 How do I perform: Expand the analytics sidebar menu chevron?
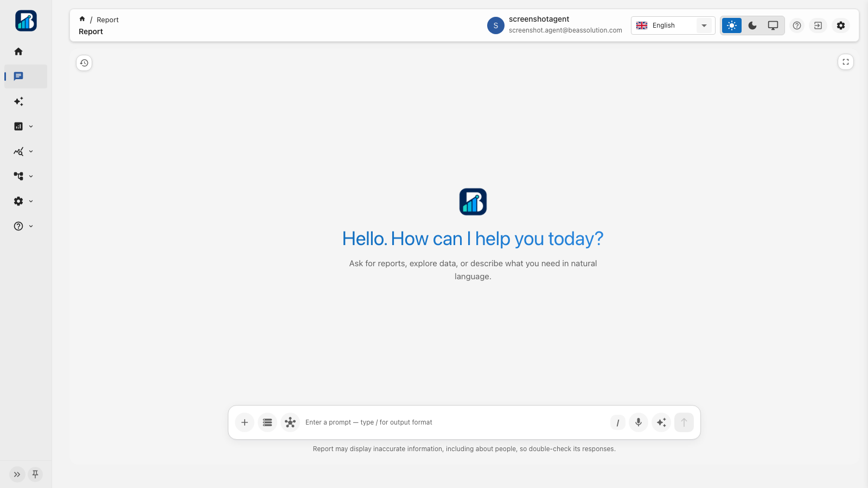pyautogui.click(x=31, y=151)
